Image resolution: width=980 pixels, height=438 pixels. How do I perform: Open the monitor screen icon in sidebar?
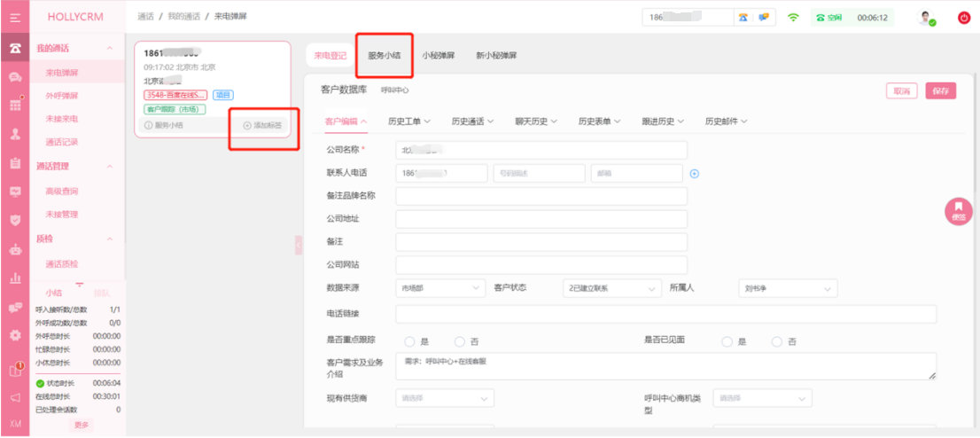click(x=15, y=192)
